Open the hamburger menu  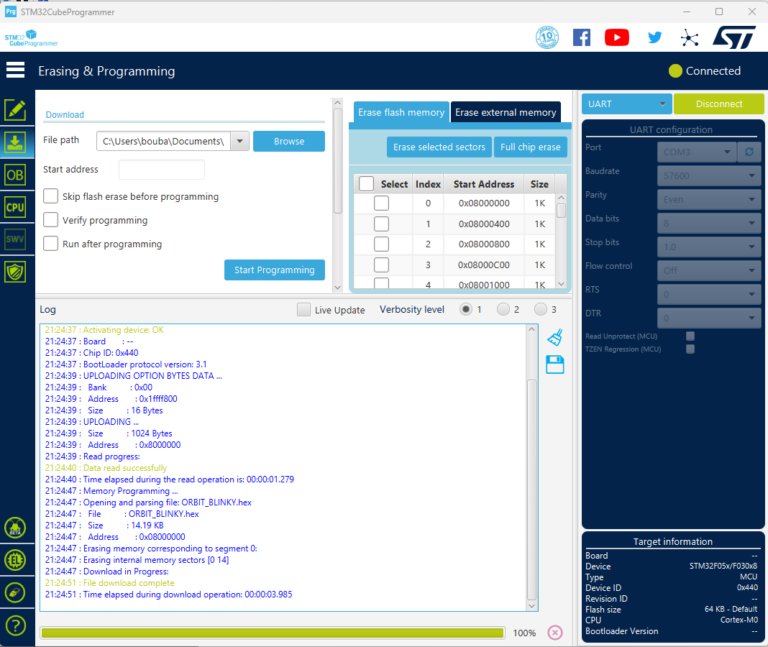tap(15, 70)
